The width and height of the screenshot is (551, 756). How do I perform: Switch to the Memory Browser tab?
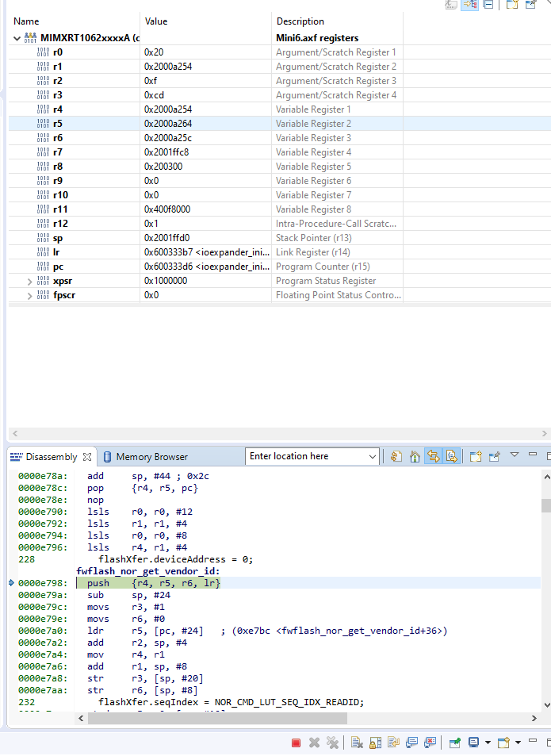[x=146, y=457]
